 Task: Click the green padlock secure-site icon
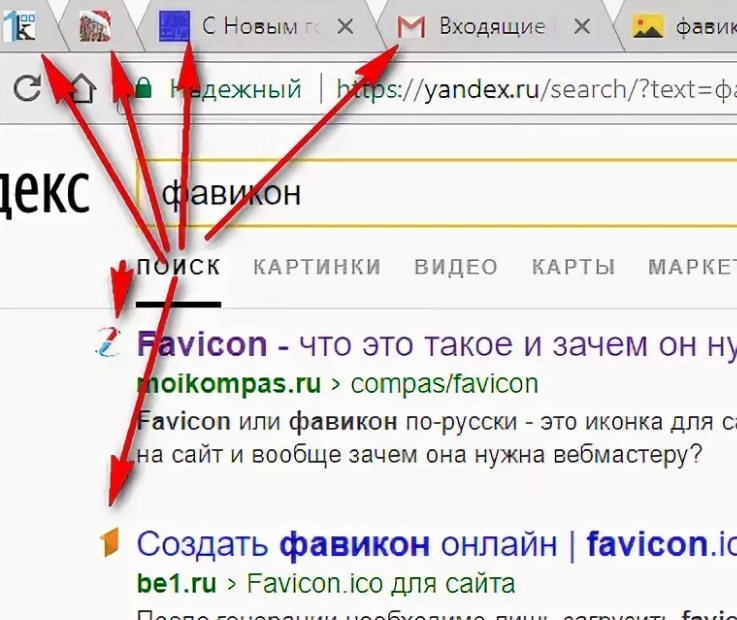coord(143,87)
